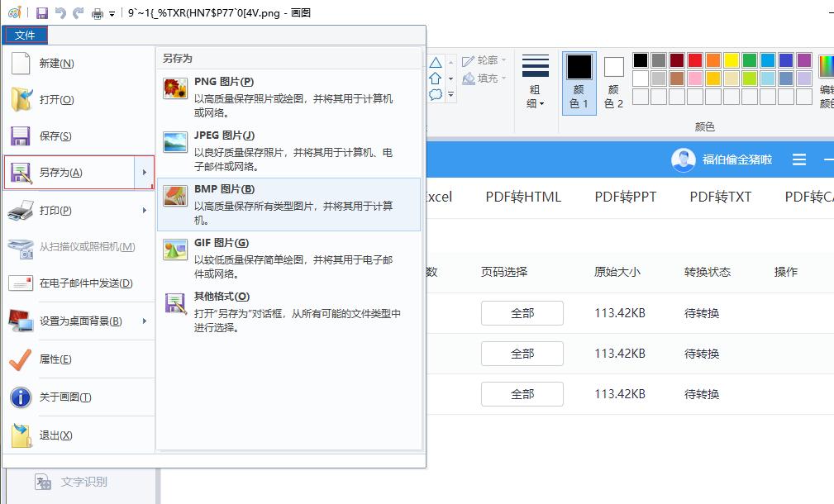834x504 pixels.
Task: Open the quick access toolbar customize dropdown
Action: [x=111, y=14]
